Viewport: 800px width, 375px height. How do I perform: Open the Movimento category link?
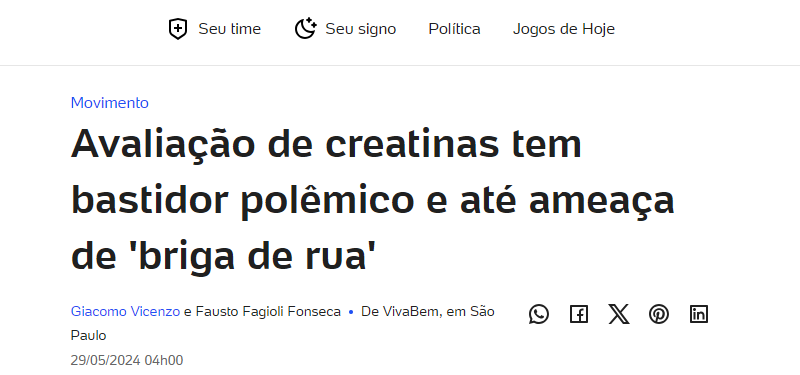coord(110,103)
